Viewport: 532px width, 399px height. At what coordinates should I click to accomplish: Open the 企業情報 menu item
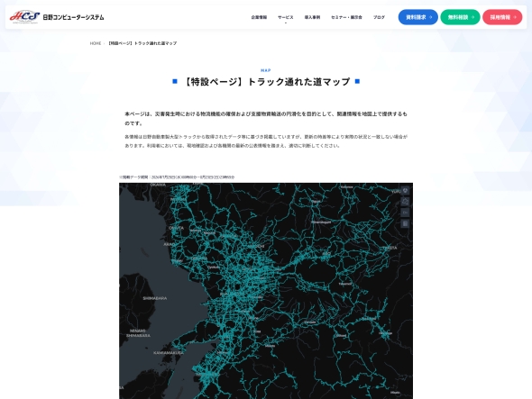[259, 17]
